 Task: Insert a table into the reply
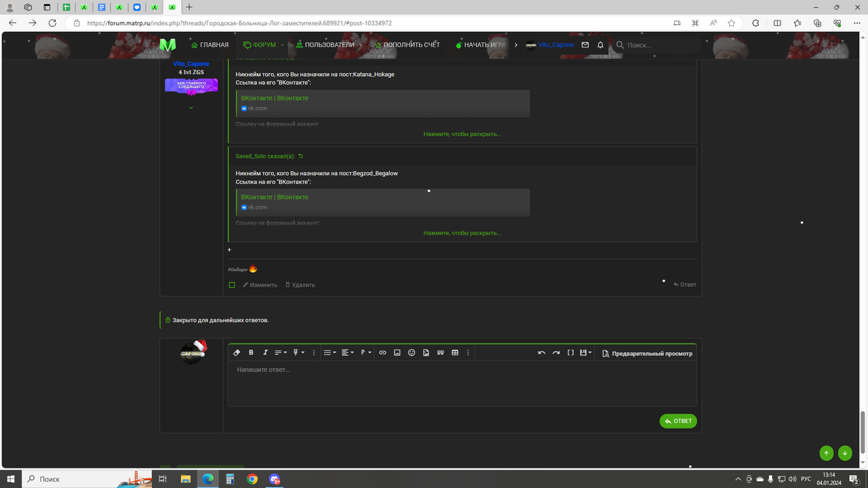point(454,352)
